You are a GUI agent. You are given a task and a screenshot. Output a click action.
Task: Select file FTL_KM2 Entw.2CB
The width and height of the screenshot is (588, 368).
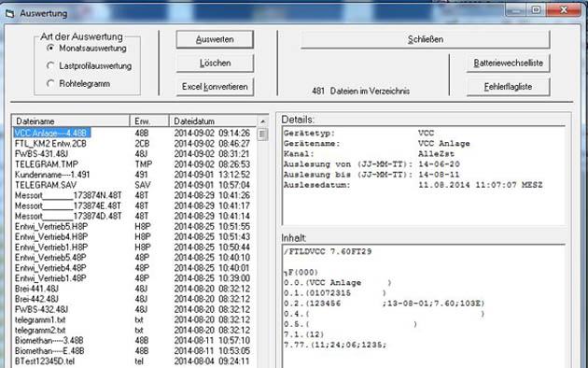[x=50, y=144]
